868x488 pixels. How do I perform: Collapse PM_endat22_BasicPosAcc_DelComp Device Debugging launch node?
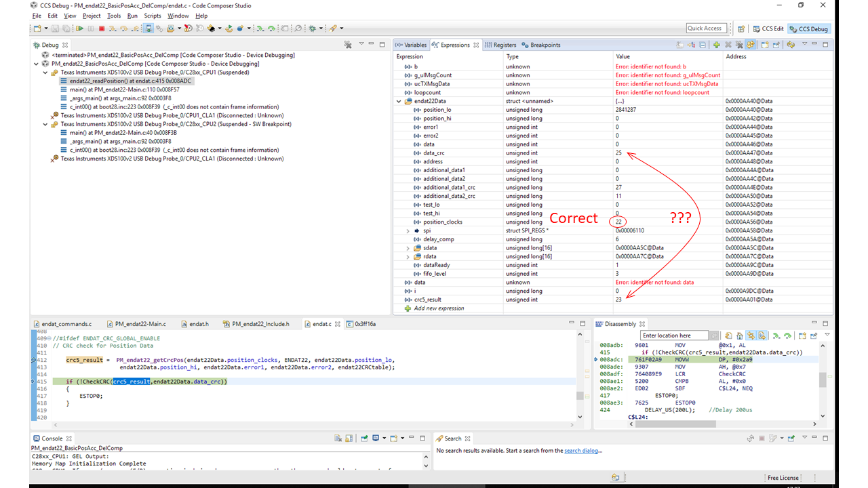pos(36,64)
